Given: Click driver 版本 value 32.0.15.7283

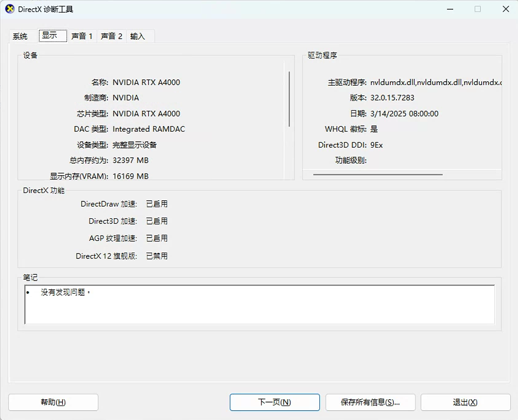Looking at the screenshot, I should [392, 98].
